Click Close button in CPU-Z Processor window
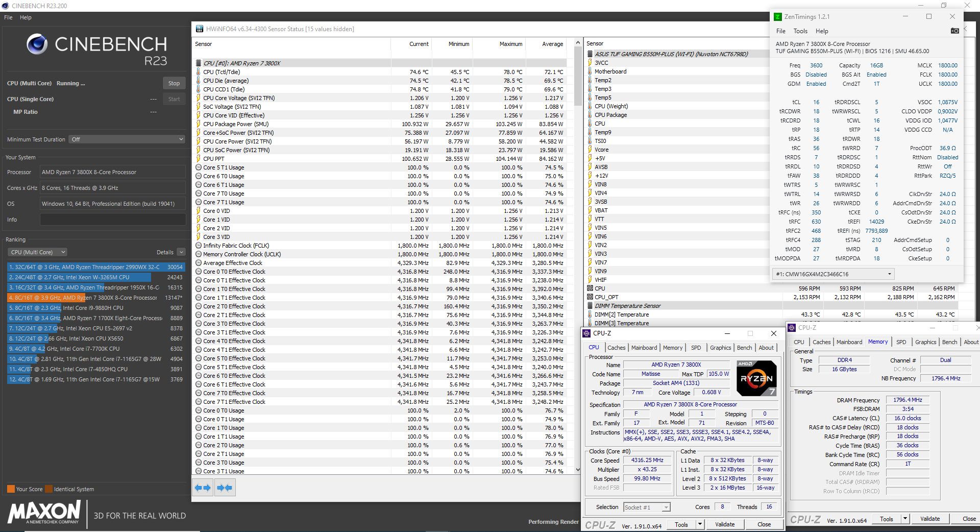The image size is (980, 532). pos(764,524)
